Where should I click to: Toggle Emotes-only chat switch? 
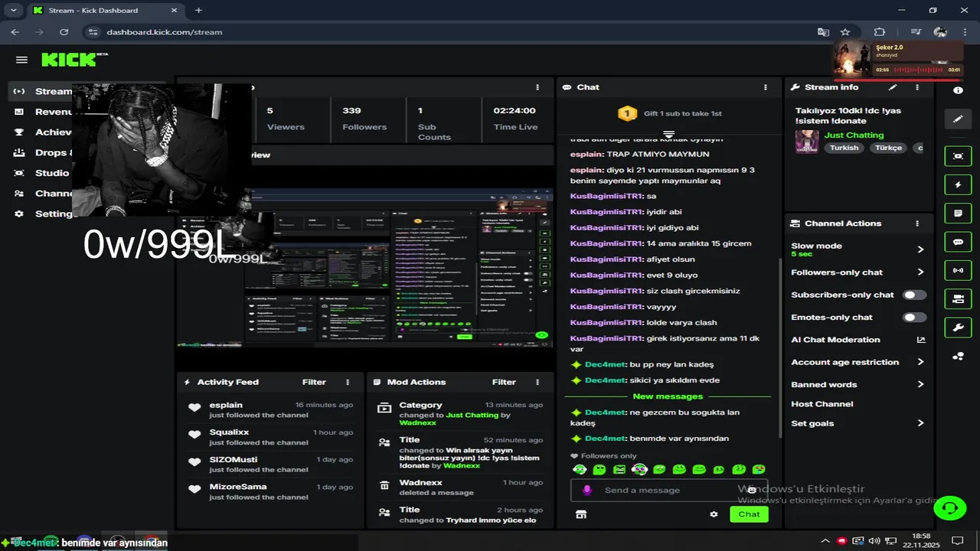[914, 317]
